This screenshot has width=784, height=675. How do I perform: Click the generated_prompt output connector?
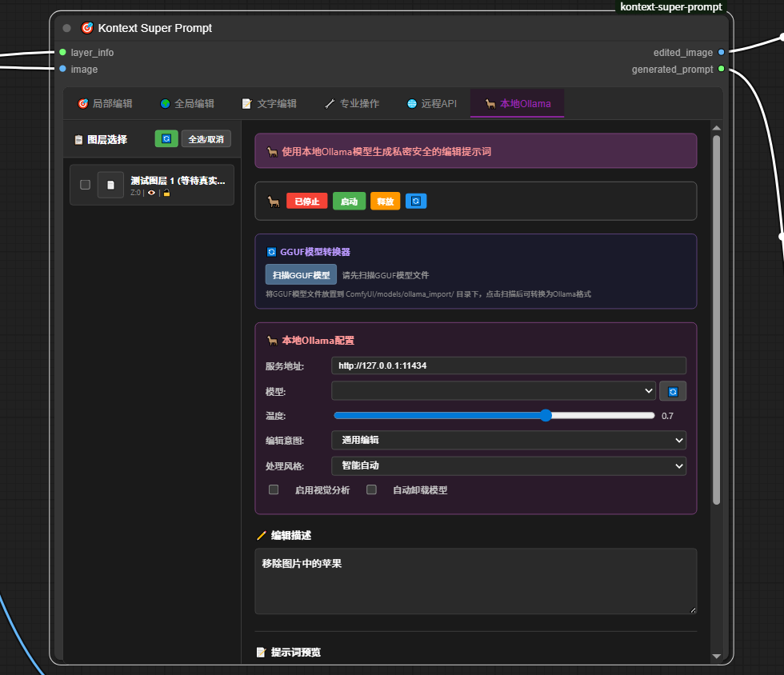point(721,69)
